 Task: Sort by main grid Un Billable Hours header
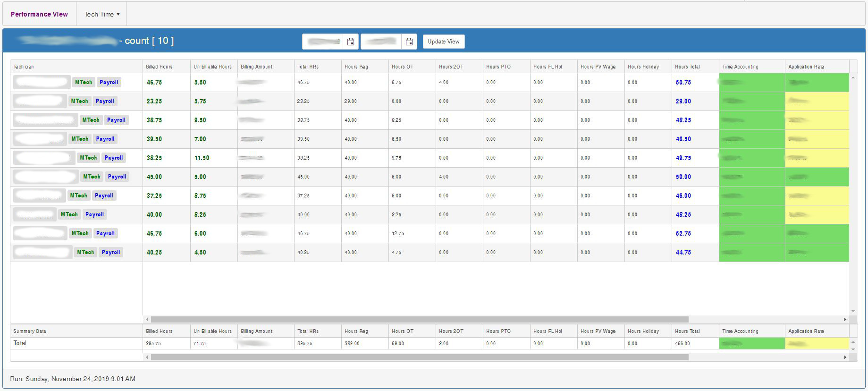tap(214, 67)
